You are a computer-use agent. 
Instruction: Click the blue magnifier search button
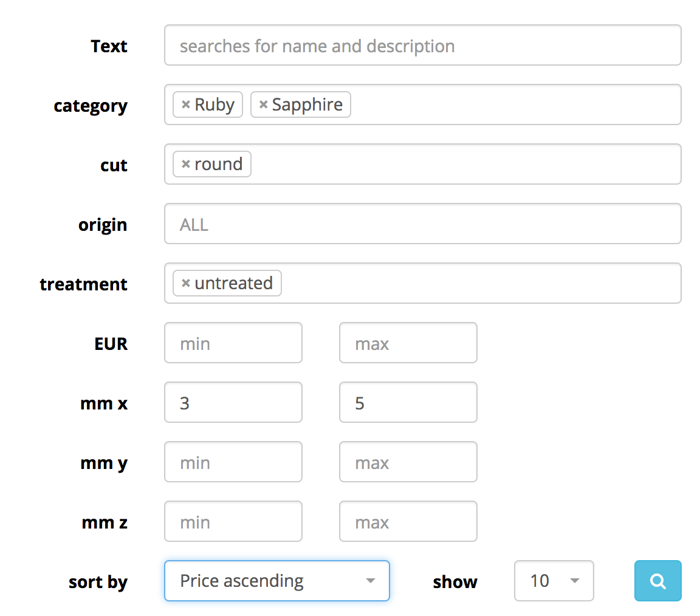pos(657,581)
